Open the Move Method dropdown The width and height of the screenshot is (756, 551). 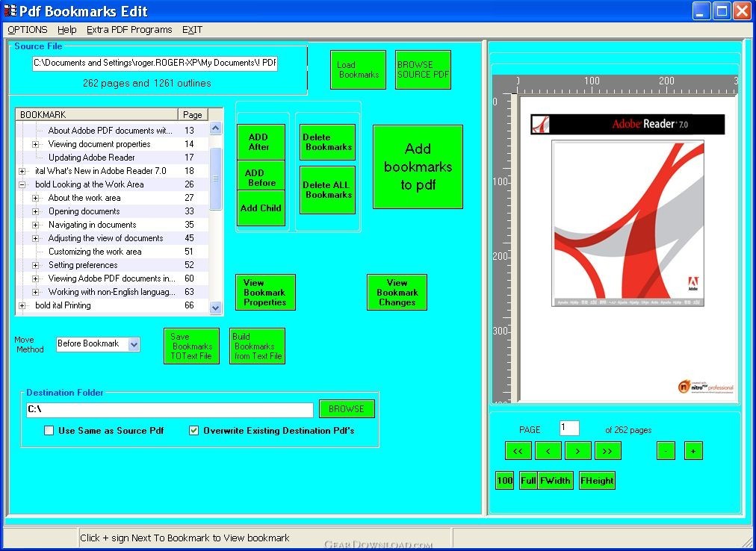pyautogui.click(x=134, y=344)
